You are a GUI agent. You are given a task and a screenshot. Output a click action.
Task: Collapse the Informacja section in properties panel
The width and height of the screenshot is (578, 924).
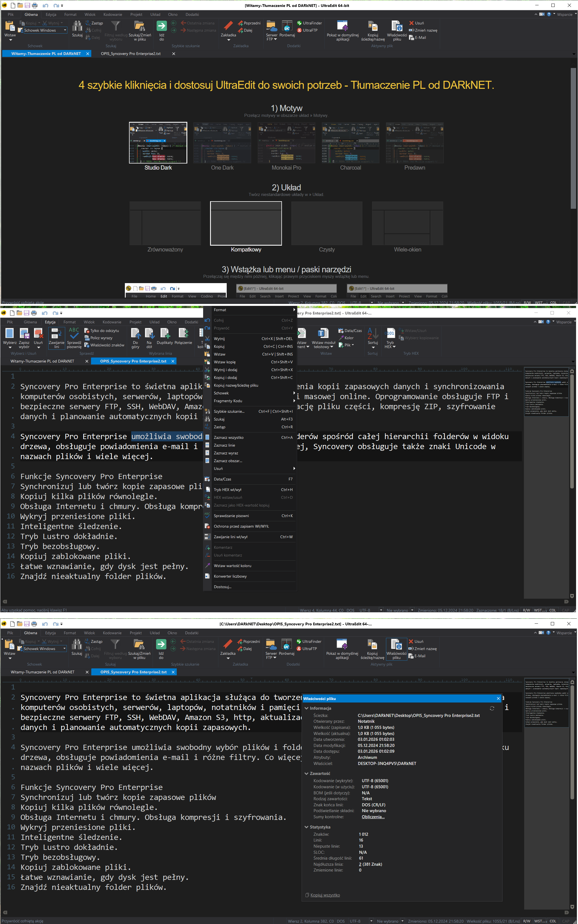(307, 708)
